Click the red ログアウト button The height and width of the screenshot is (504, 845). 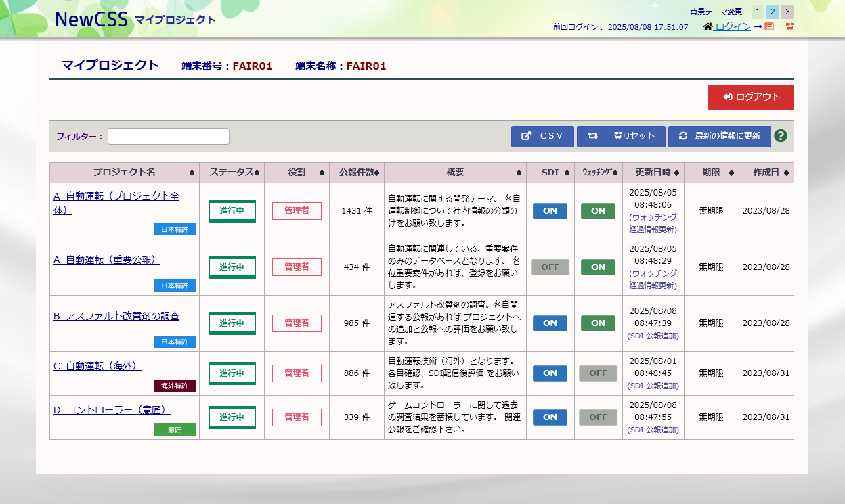tap(751, 97)
